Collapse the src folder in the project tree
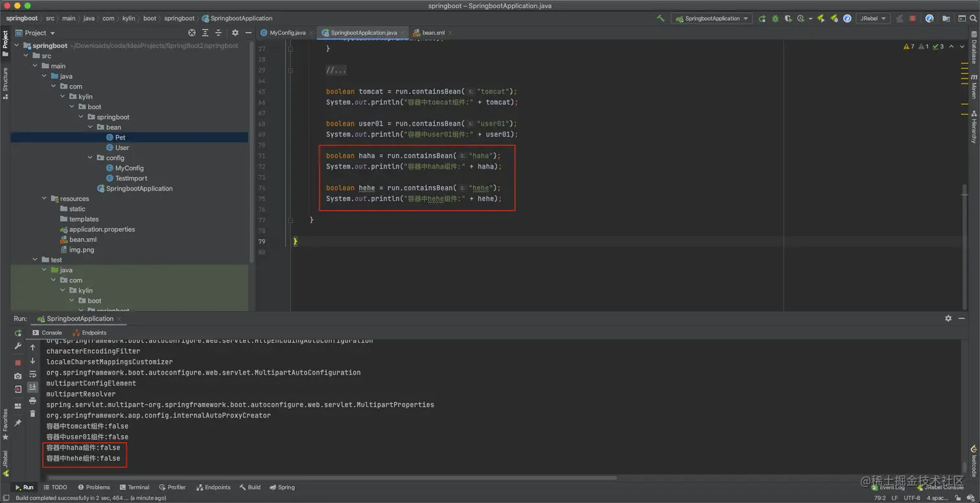Image resolution: width=980 pixels, height=503 pixels. (26, 56)
